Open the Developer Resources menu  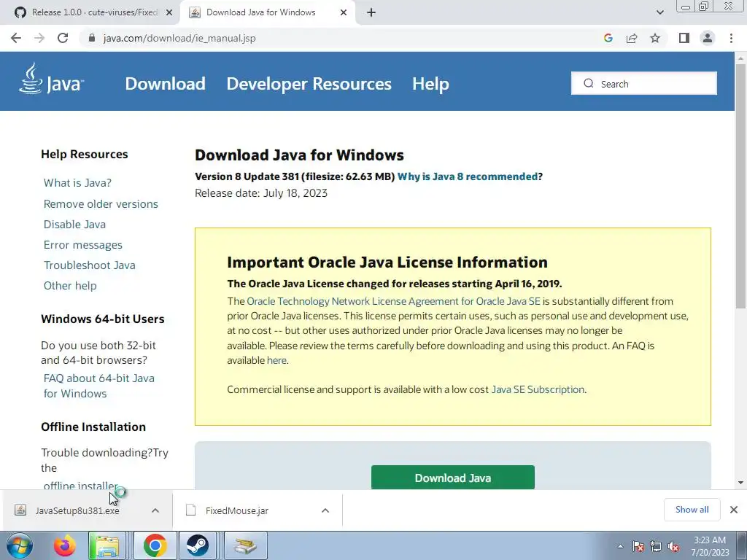pos(309,84)
